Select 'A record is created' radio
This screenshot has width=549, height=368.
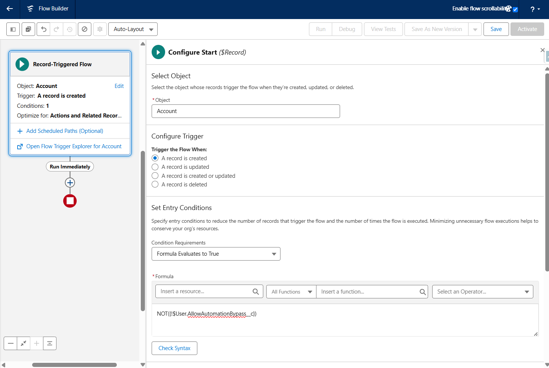(155, 158)
